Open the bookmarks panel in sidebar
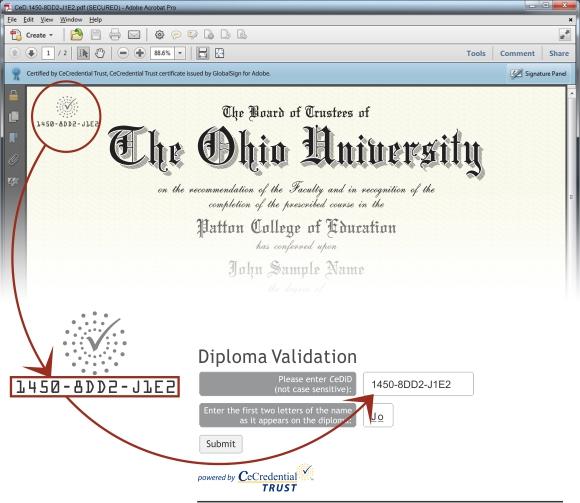Viewport: 580px width, 503px height. pyautogui.click(x=13, y=138)
